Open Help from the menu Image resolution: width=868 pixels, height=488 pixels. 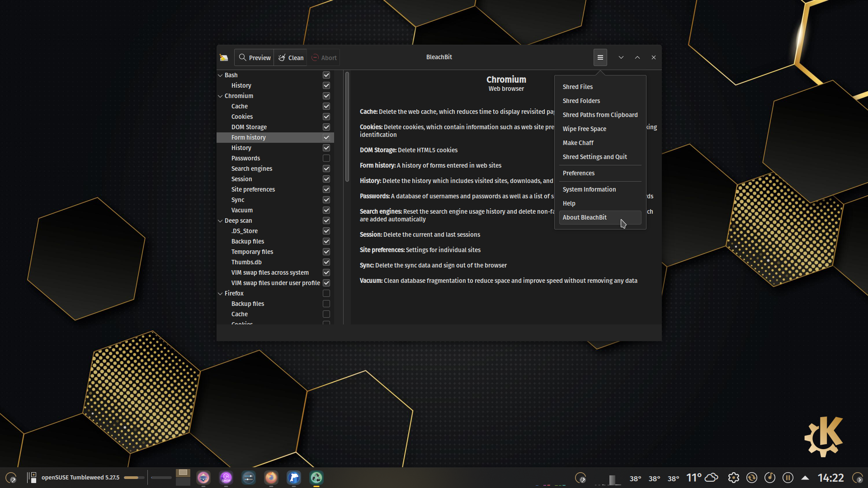(600, 203)
